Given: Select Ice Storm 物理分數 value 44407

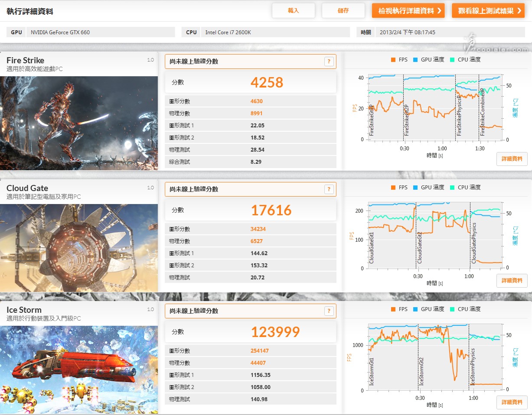Looking at the screenshot, I should point(258,363).
